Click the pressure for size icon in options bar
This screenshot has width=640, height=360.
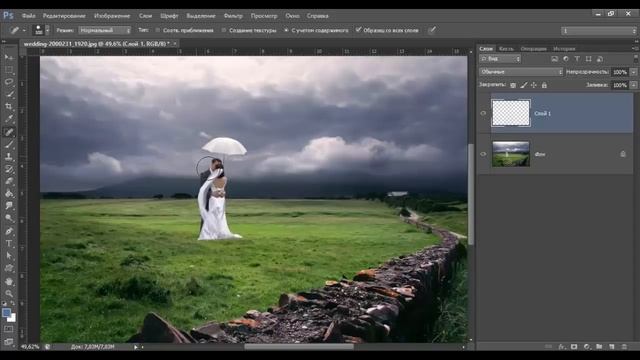click(432, 30)
